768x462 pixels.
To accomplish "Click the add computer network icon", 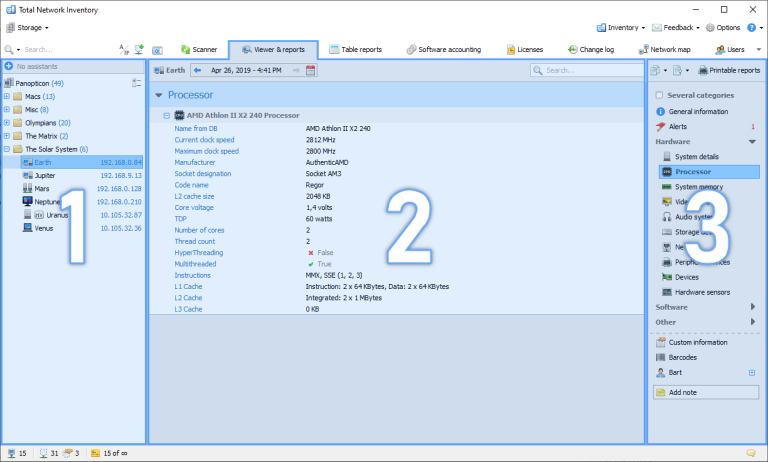I will pyautogui.click(x=139, y=49).
